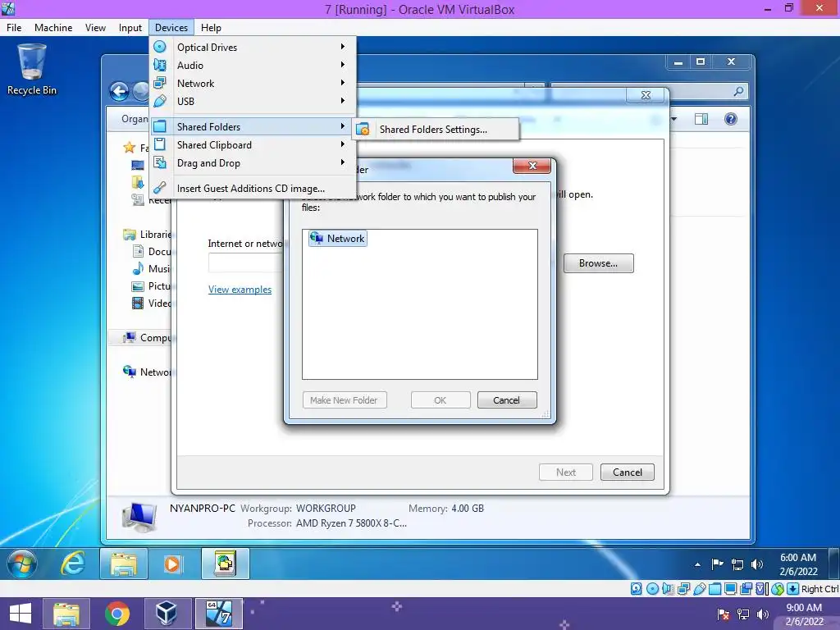
Task: Click the keyboard capture arrow icon
Action: tap(793, 589)
